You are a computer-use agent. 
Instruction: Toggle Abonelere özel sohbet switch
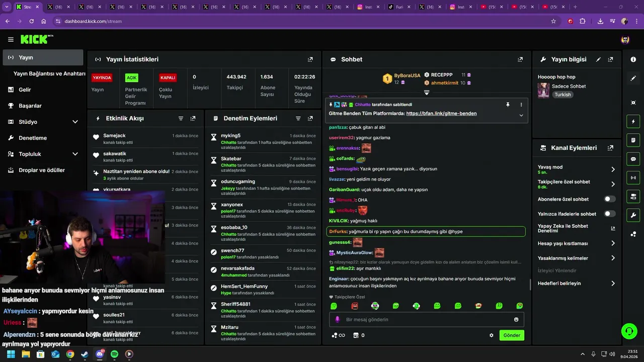[x=609, y=199]
